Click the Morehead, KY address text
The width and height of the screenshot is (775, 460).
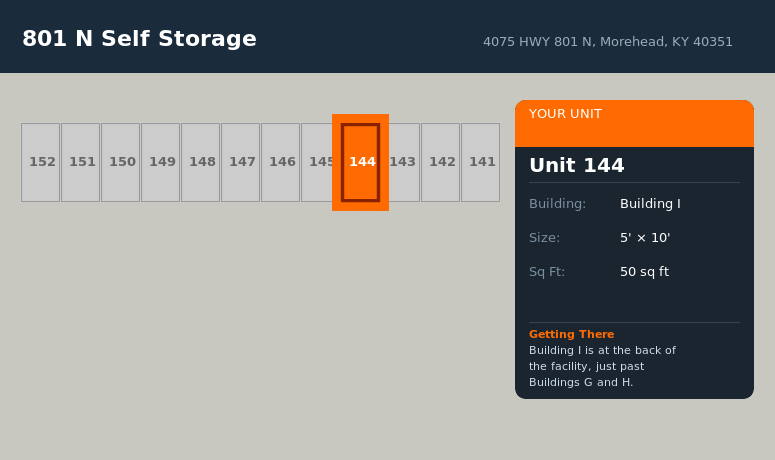[x=607, y=42]
